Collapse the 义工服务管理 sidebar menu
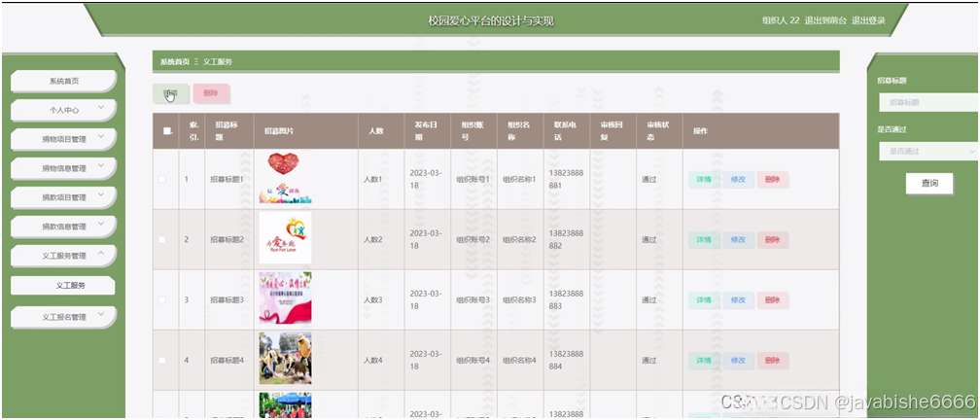This screenshot has width=980, height=420. [64, 256]
